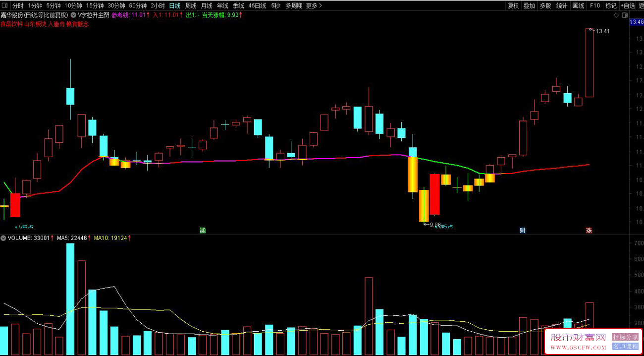Click the MA10 19124 label
Screen dimensions: 644x356
(x=113, y=238)
